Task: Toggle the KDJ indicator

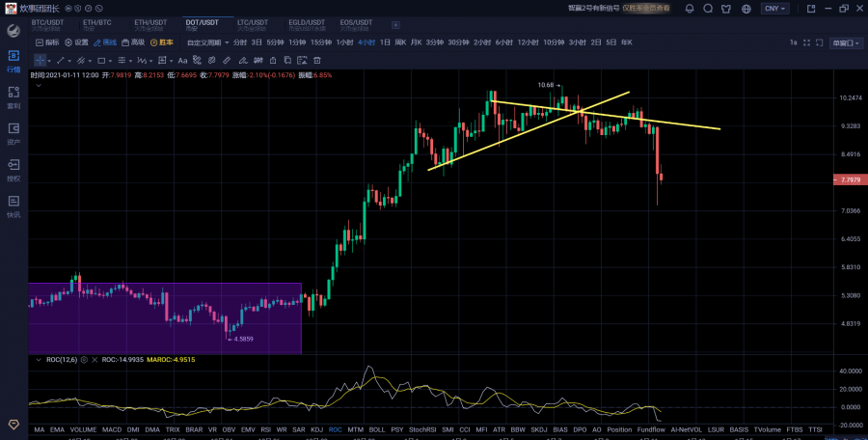Action: (316, 429)
